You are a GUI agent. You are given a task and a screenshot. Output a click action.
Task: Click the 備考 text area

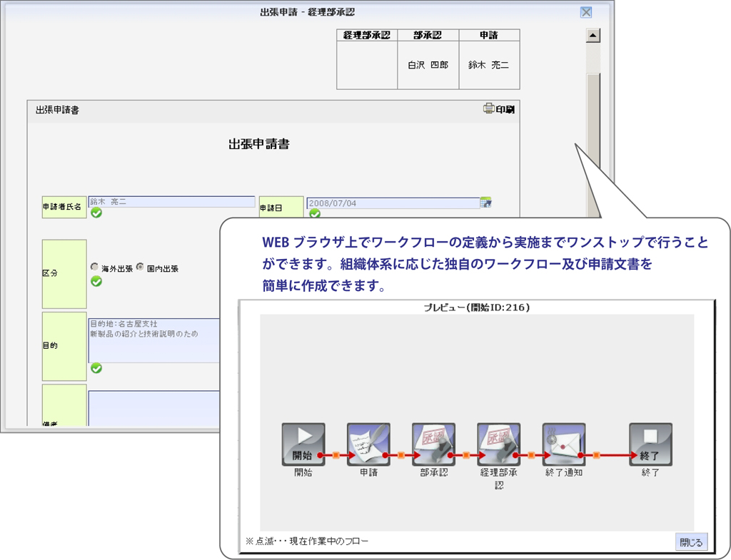point(154,408)
